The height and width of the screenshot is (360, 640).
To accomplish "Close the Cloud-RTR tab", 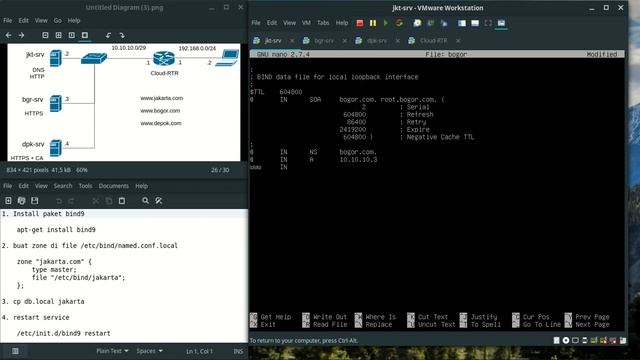I will 458,41.
